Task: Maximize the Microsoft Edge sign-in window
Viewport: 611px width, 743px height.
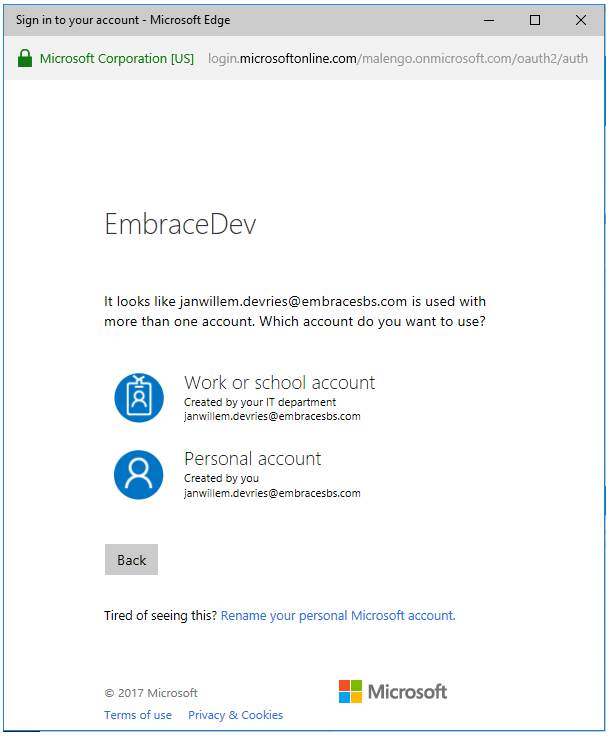Action: (535, 20)
